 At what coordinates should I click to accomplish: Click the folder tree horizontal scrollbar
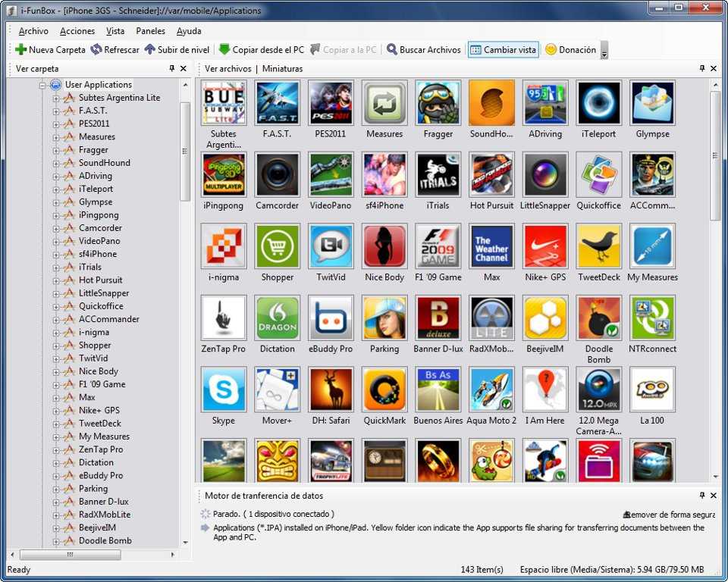(x=71, y=555)
